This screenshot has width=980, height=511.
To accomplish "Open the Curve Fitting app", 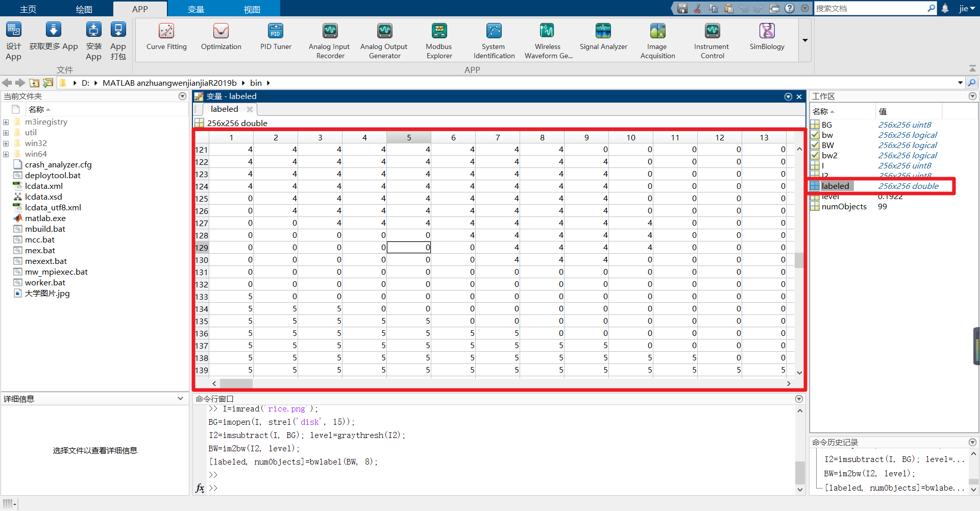I will [x=166, y=38].
